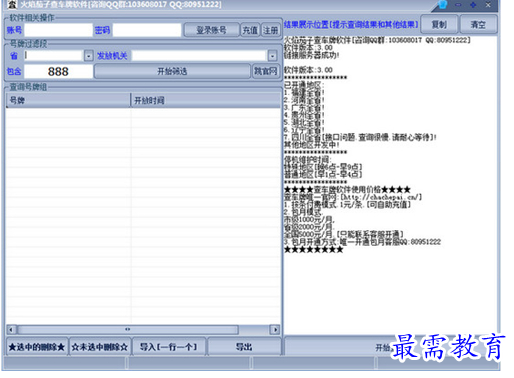
Task: Click the 导出 export button
Action: pyautogui.click(x=244, y=347)
